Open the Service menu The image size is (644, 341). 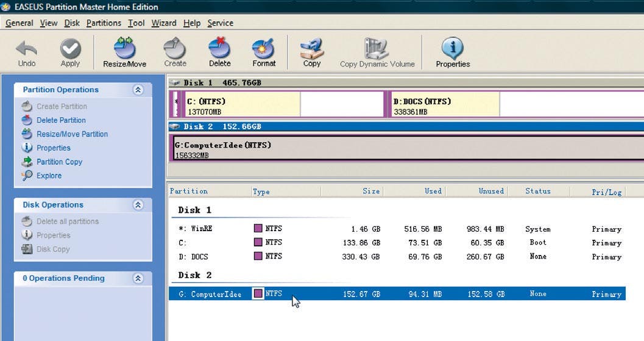220,23
